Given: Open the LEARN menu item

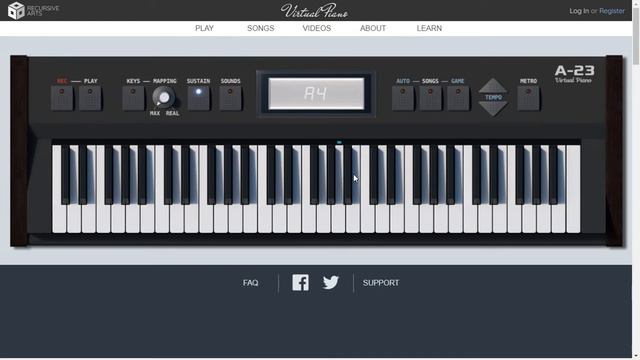Looking at the screenshot, I should [429, 28].
